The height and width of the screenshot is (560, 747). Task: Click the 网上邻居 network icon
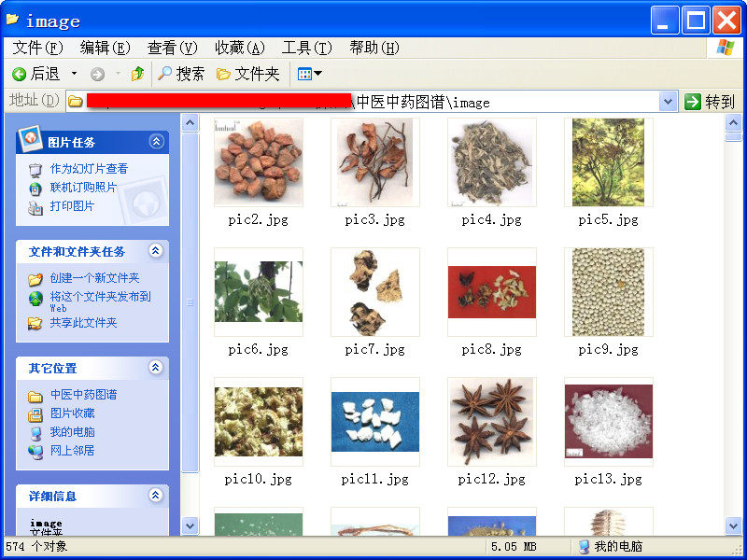[x=35, y=452]
